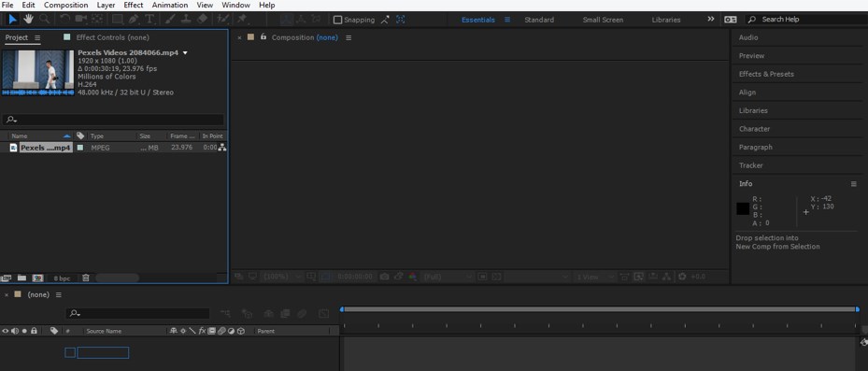Select the Zoom magnifier tool
Screen dimensions: 868x371
(x=44, y=20)
